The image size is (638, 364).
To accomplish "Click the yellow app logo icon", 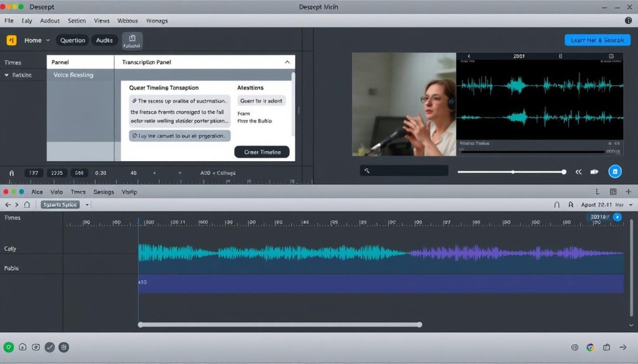I will click(x=11, y=40).
